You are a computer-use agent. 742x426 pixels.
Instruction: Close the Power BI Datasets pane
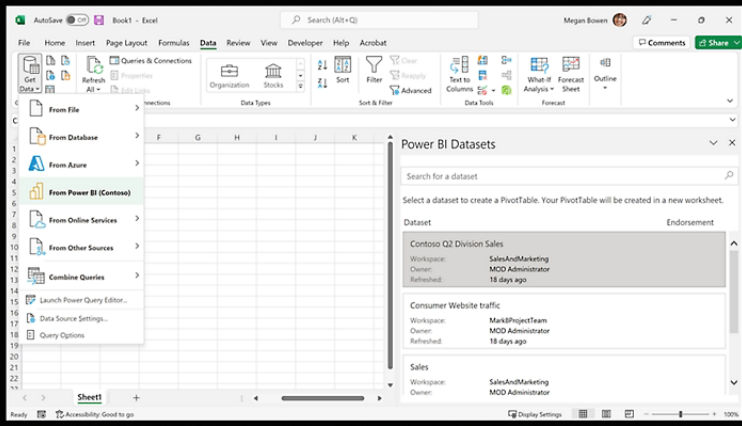click(732, 143)
